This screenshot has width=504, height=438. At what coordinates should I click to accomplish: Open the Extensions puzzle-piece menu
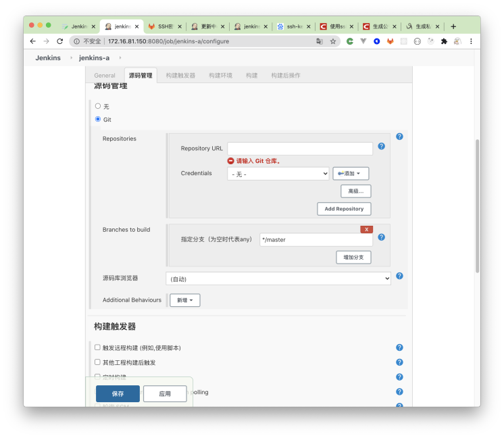[444, 41]
